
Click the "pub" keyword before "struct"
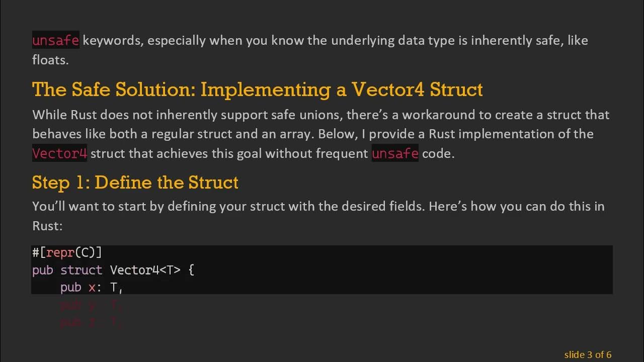42,270
